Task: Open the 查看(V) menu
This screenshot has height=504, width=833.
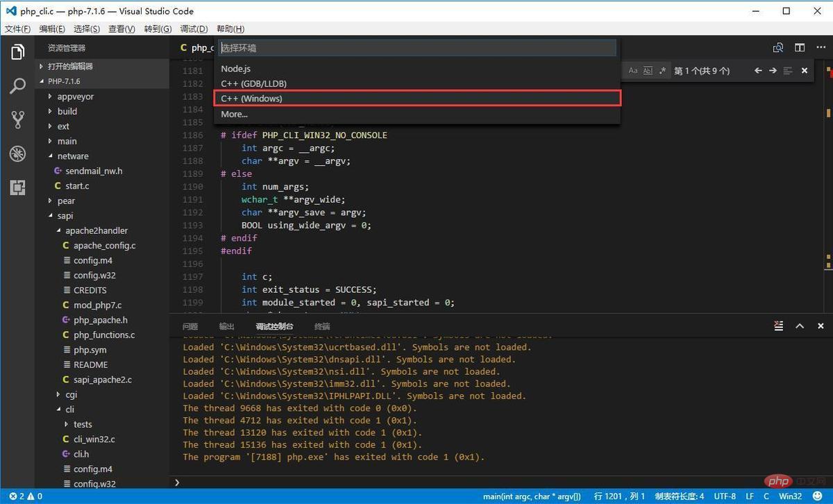Action: (121, 28)
